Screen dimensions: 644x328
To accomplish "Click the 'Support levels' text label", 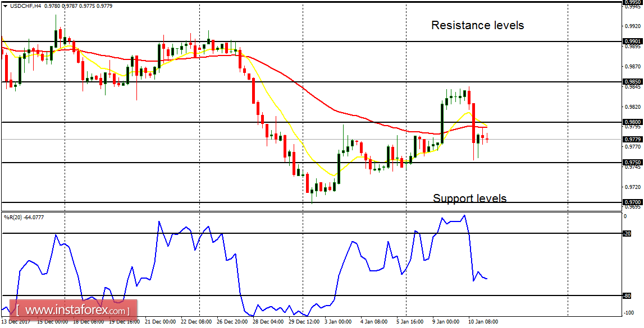I will (x=469, y=198).
